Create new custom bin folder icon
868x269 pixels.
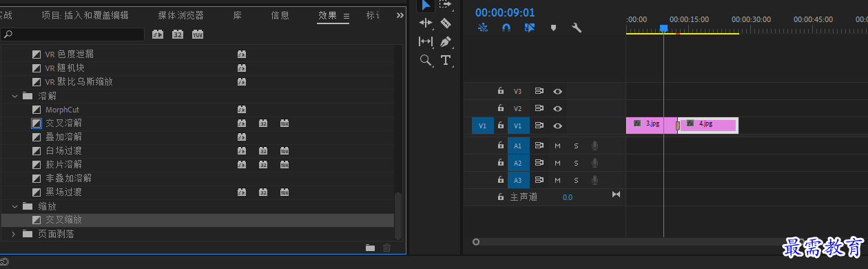tap(370, 248)
